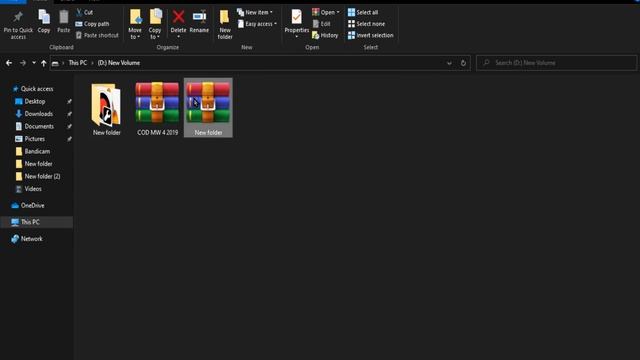Click This PC in address breadcrumb
This screenshot has width=640, height=360.
click(x=78, y=63)
